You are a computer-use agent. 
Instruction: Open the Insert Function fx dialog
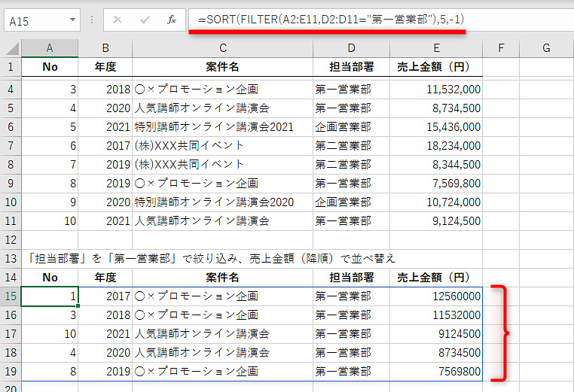tap(172, 20)
